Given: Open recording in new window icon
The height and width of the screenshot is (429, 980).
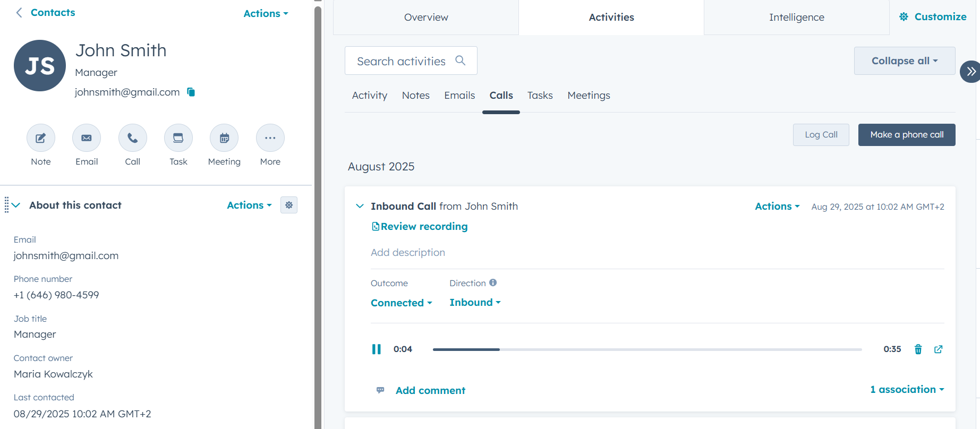Looking at the screenshot, I should point(939,349).
